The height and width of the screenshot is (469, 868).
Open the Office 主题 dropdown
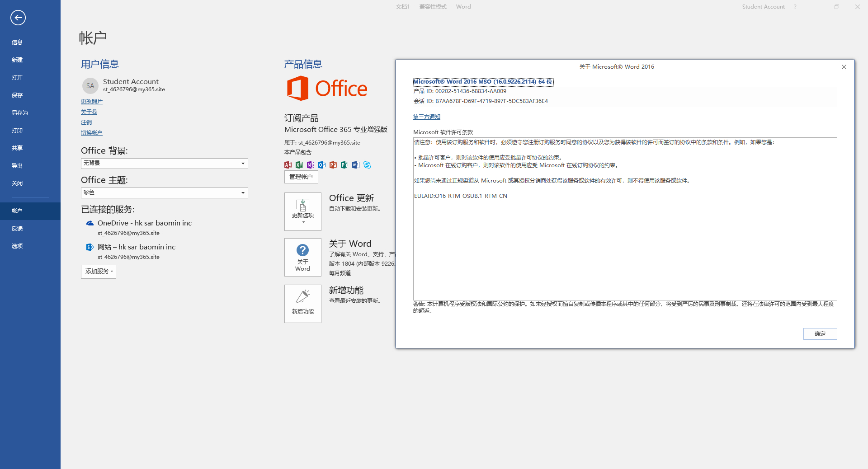[165, 192]
